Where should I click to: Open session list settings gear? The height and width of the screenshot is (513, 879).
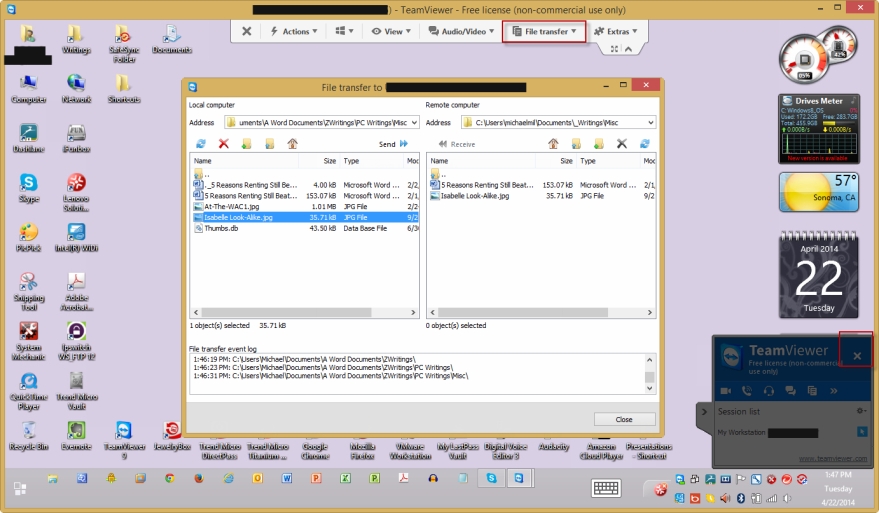coord(861,411)
